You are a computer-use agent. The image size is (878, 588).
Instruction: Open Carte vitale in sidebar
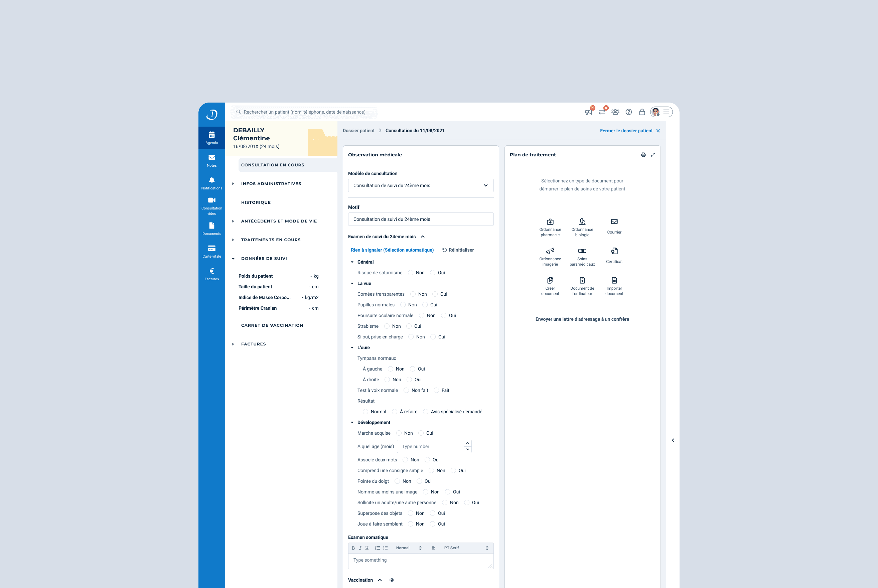[211, 251]
